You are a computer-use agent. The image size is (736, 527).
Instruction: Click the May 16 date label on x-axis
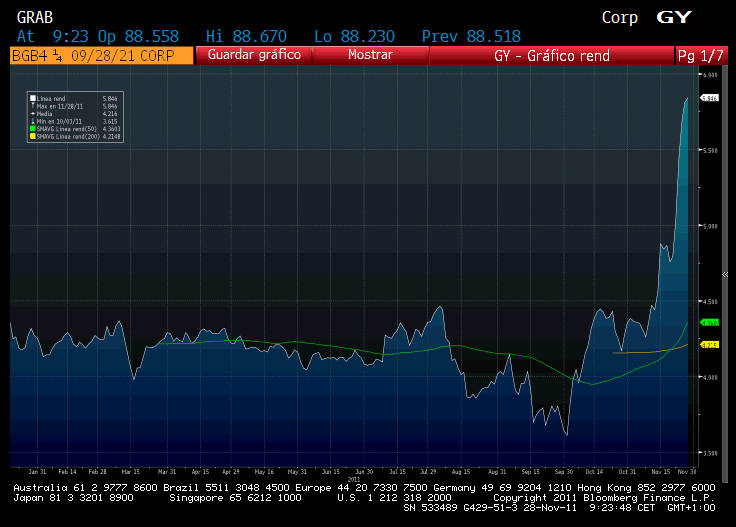[264, 472]
